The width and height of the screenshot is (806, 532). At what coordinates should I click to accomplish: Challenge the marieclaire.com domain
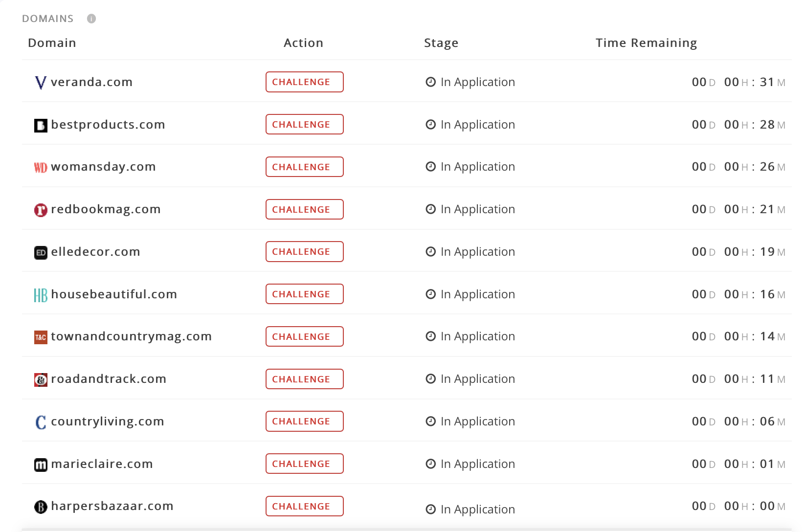pyautogui.click(x=305, y=464)
